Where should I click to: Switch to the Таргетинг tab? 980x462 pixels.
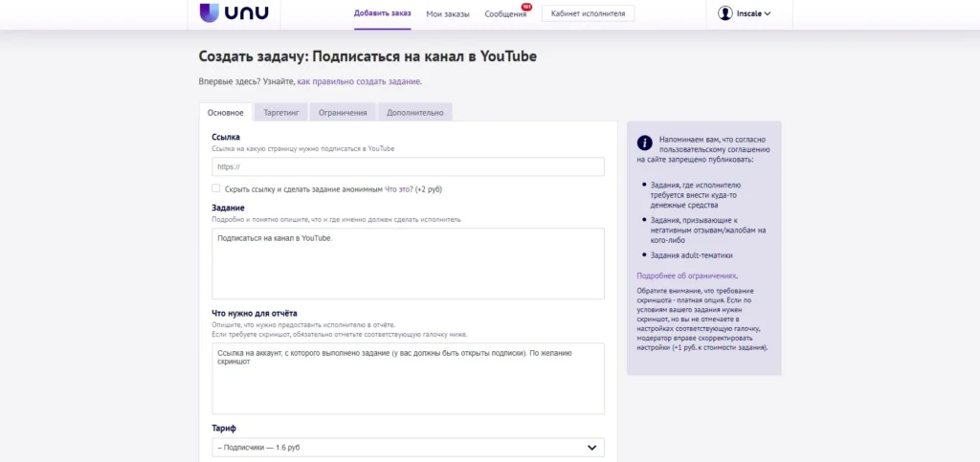coord(281,112)
